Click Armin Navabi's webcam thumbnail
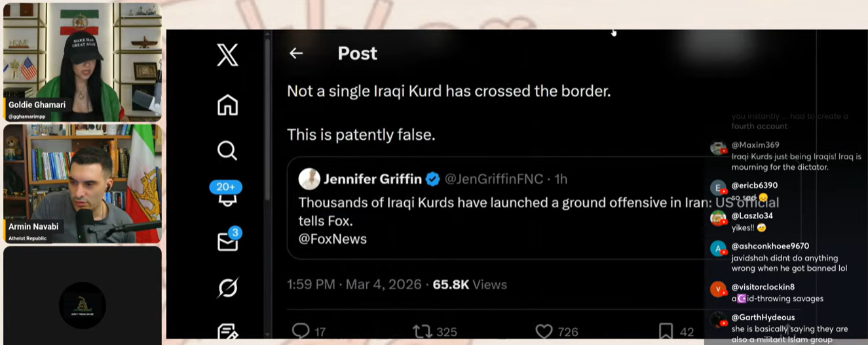 (83, 184)
